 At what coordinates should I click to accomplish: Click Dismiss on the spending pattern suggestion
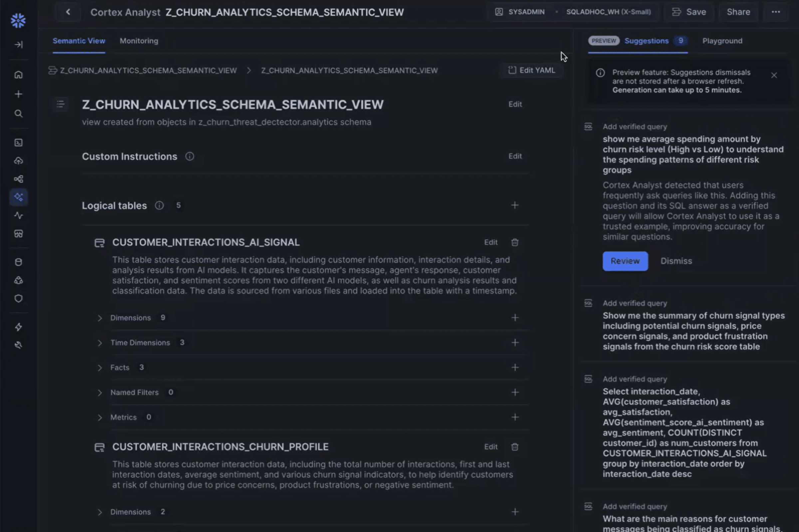point(676,261)
